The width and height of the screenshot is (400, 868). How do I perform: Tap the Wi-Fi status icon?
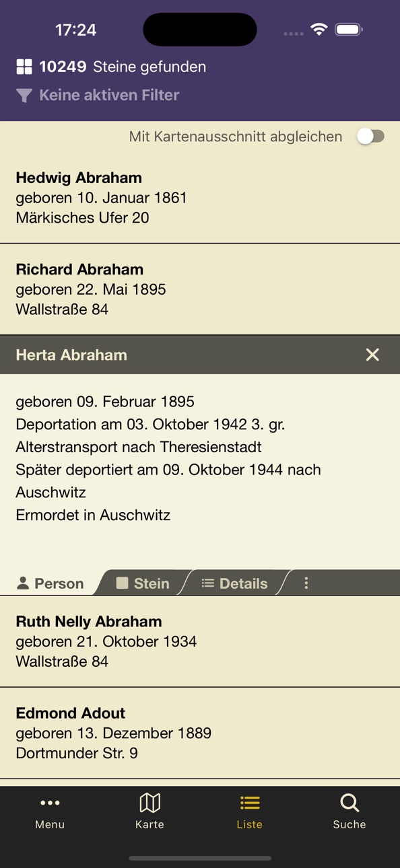pos(319,30)
